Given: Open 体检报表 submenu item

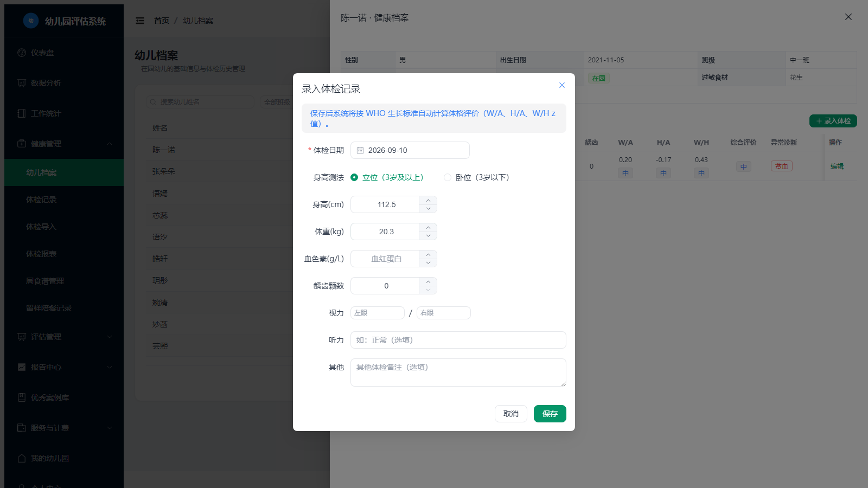Looking at the screenshot, I should click(64, 254).
